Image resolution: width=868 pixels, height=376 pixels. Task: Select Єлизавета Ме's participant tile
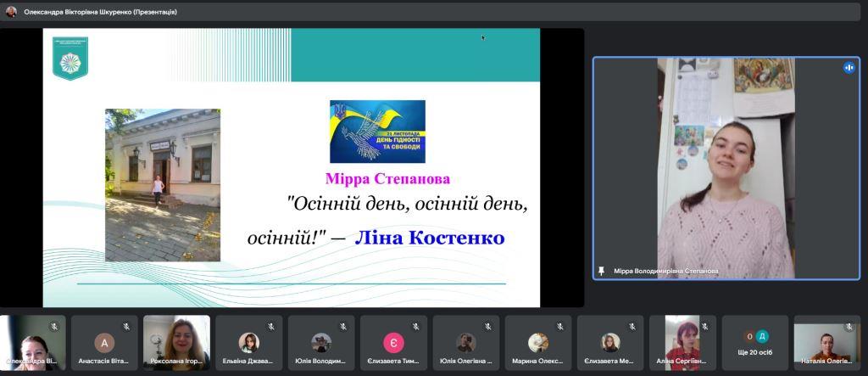610,343
